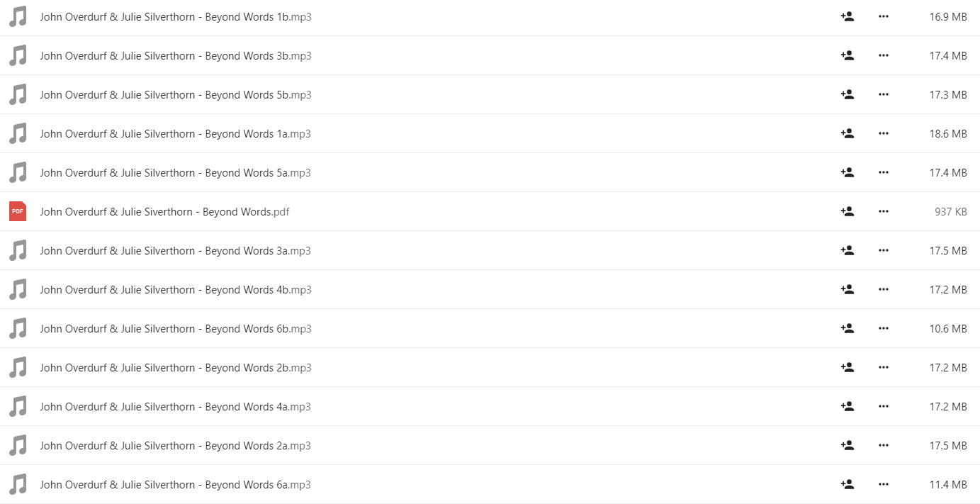Open more options for Beyond Words 1b.mp3
The width and height of the screenshot is (980, 504).
(x=883, y=16)
